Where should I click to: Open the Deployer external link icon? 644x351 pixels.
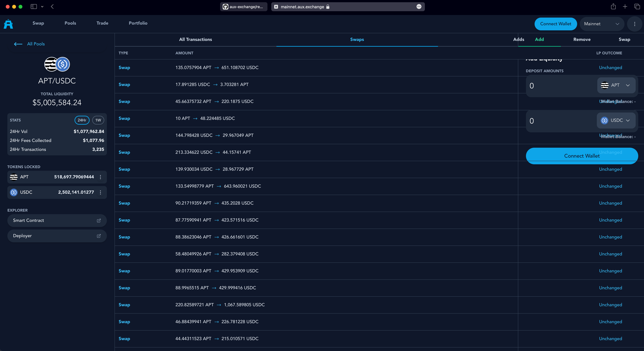(99, 236)
